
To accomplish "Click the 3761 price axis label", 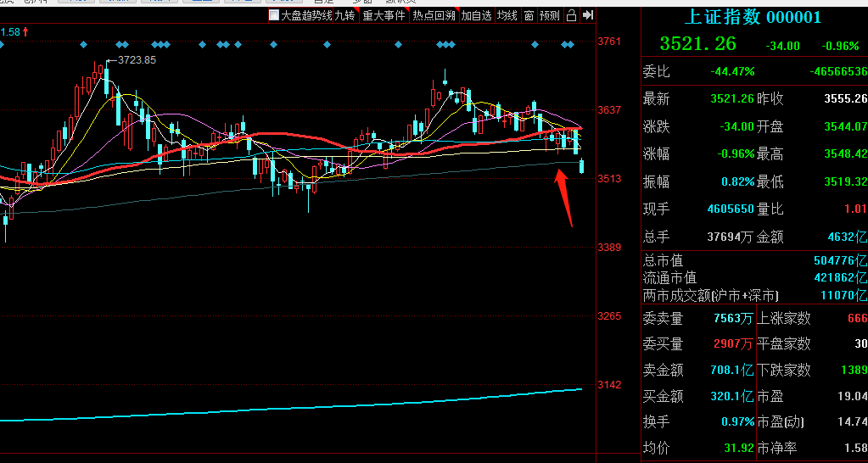I will (x=610, y=42).
